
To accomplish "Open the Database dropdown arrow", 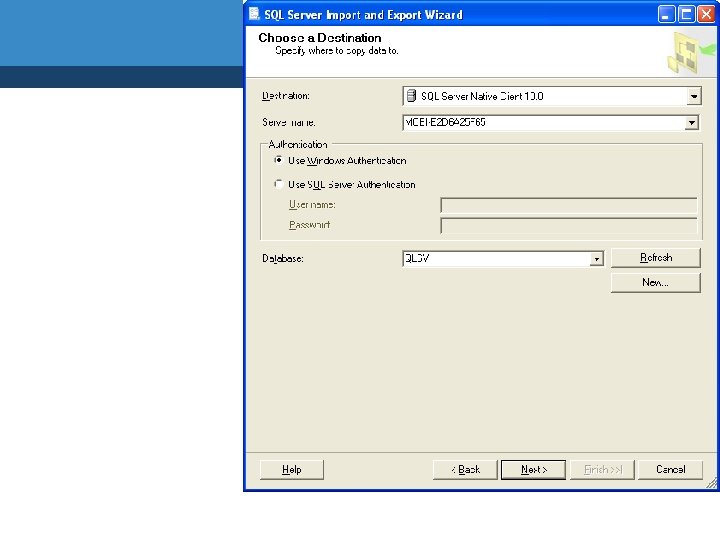I will (x=596, y=259).
